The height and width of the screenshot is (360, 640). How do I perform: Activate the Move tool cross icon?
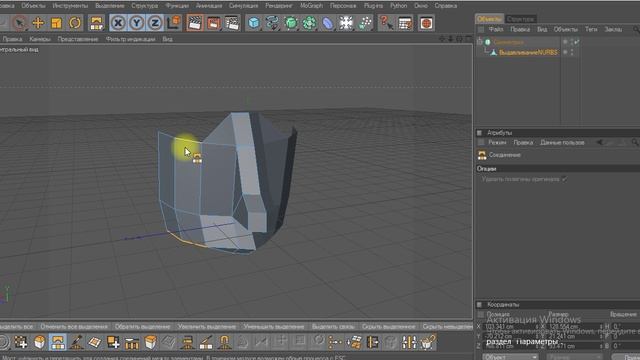[x=38, y=23]
